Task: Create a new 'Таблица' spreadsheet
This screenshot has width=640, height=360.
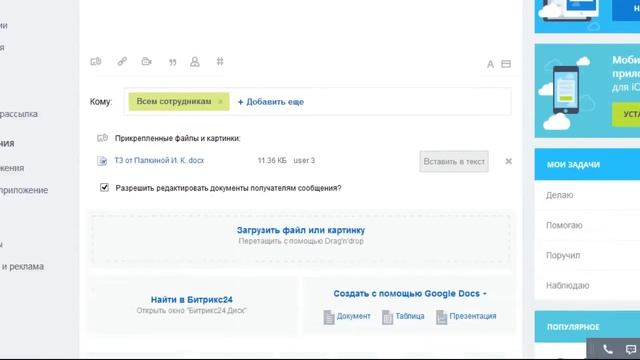Action: pos(410,316)
